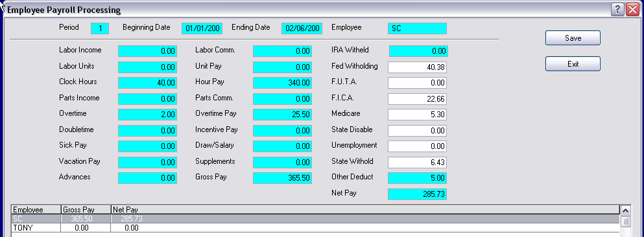Select the Overtime hours field
Screen dimensions: 644x237
pos(147,115)
